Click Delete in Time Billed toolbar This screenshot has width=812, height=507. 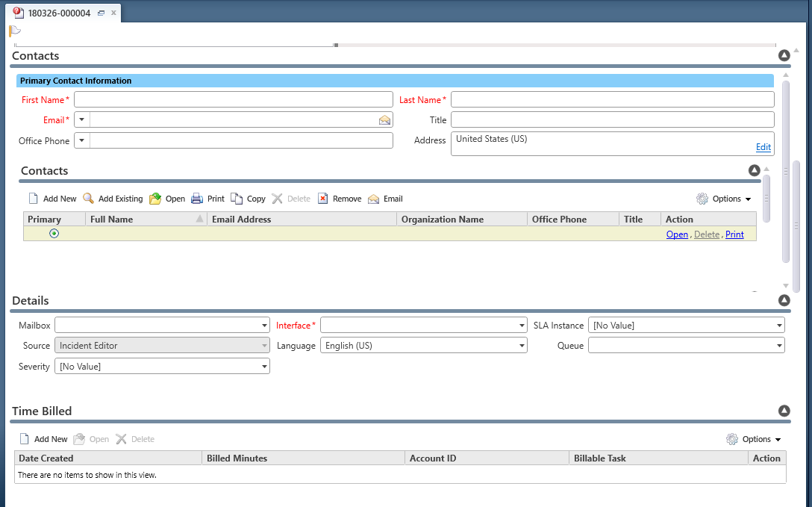[x=135, y=439]
